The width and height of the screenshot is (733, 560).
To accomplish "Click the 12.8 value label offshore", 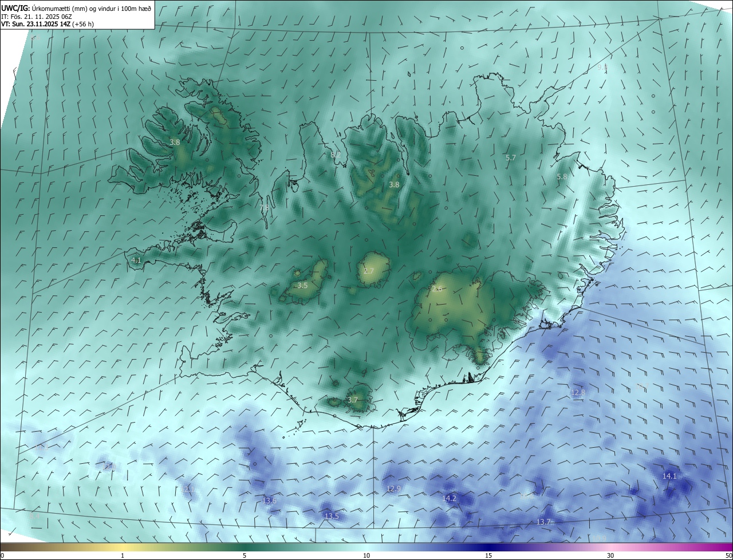I will pos(578,393).
